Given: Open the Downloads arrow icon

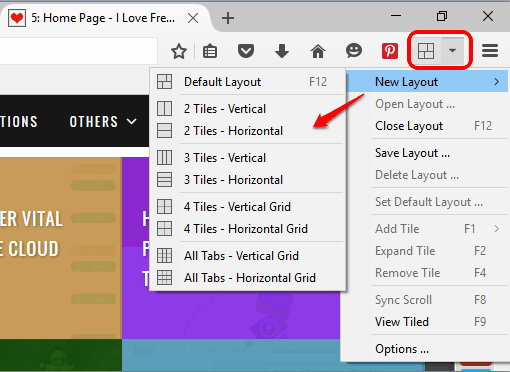Looking at the screenshot, I should (282, 51).
